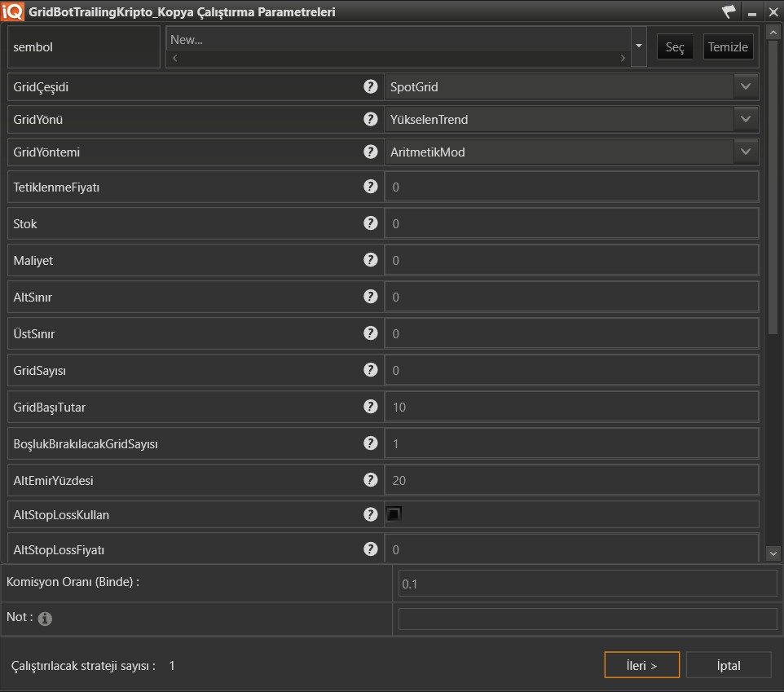Click the AltStopLossFiyatı value field
The image size is (784, 692).
pyautogui.click(x=571, y=549)
